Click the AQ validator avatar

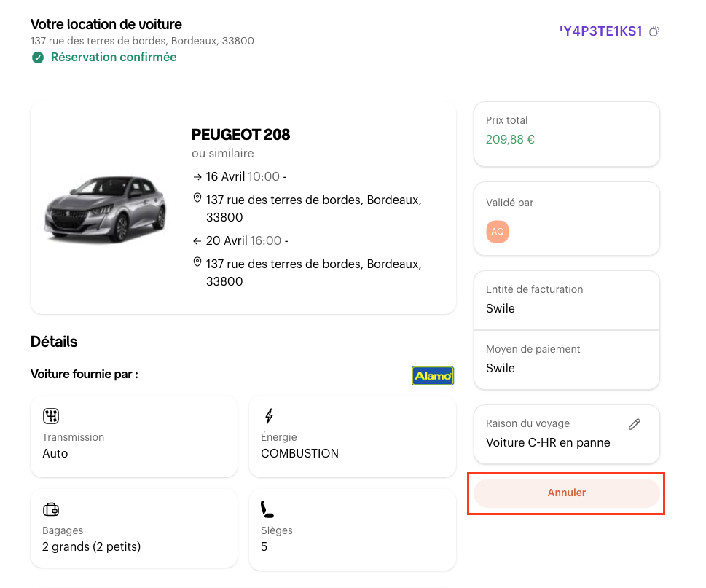[498, 231]
